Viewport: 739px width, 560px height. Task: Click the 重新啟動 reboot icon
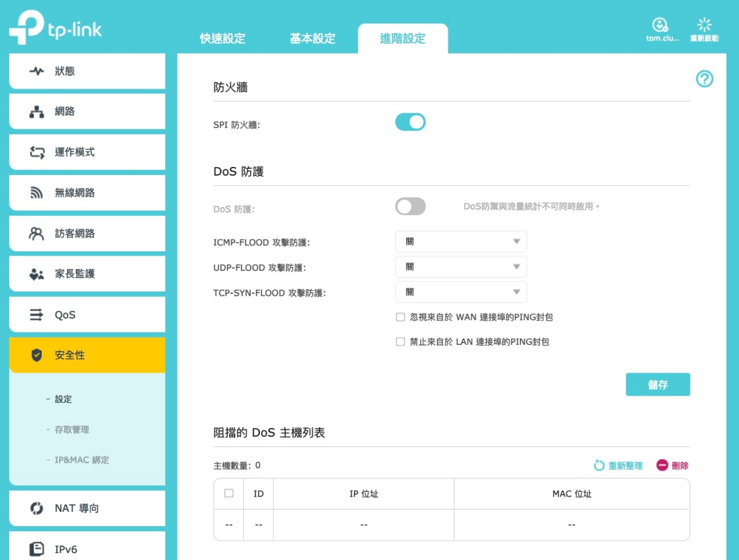(x=704, y=25)
